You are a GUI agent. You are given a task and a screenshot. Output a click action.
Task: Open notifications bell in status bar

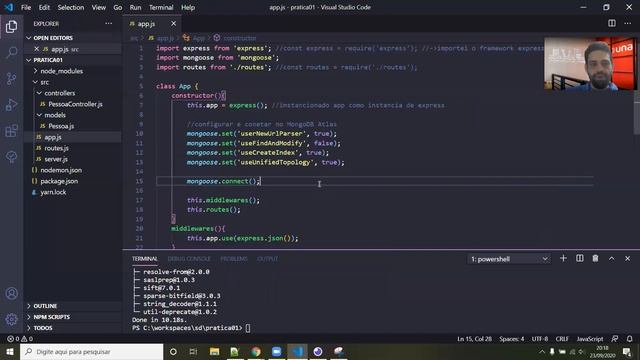click(630, 339)
